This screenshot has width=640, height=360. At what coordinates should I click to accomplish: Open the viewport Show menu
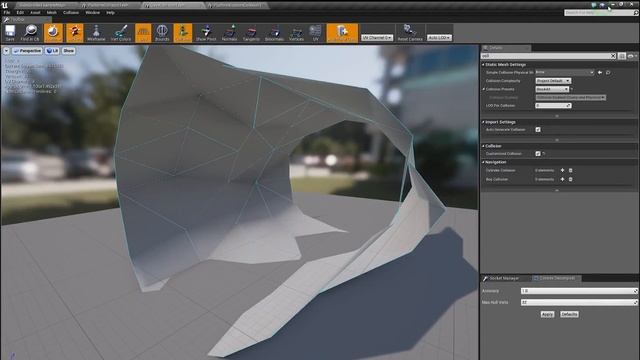coord(69,51)
